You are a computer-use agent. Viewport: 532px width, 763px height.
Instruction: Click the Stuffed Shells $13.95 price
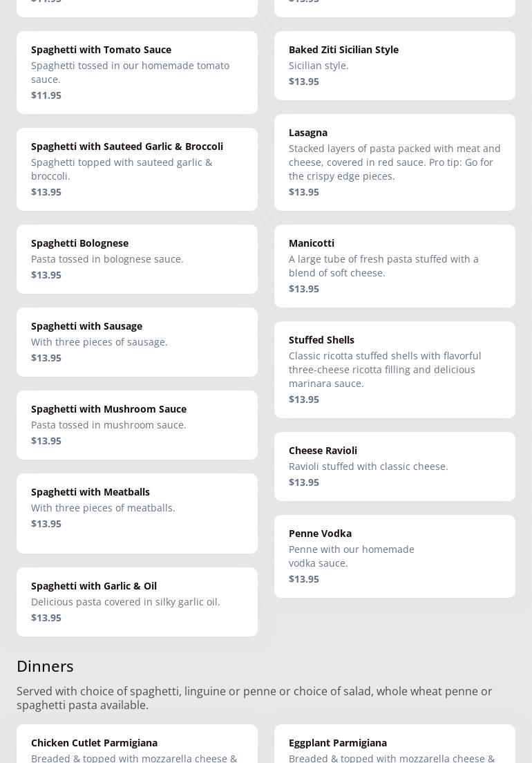pyautogui.click(x=304, y=399)
